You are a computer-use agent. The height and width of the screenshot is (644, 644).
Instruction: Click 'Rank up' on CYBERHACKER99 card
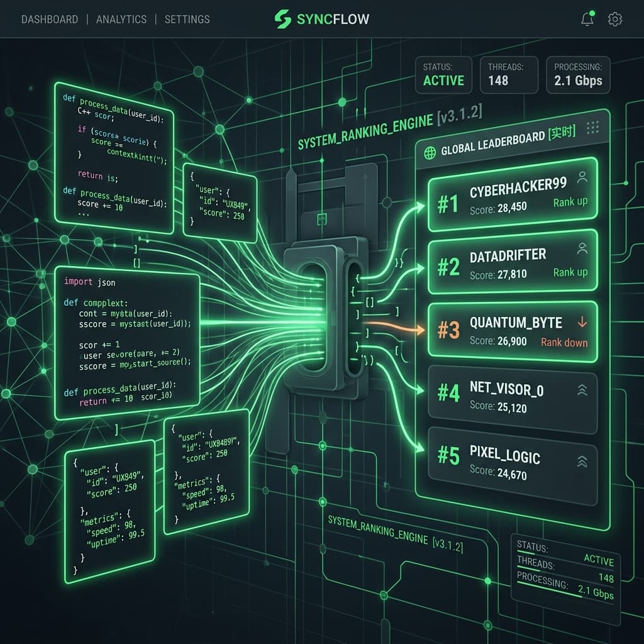click(570, 202)
